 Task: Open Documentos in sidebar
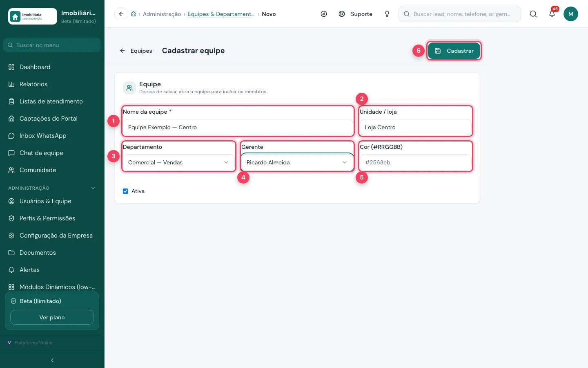click(x=52, y=253)
